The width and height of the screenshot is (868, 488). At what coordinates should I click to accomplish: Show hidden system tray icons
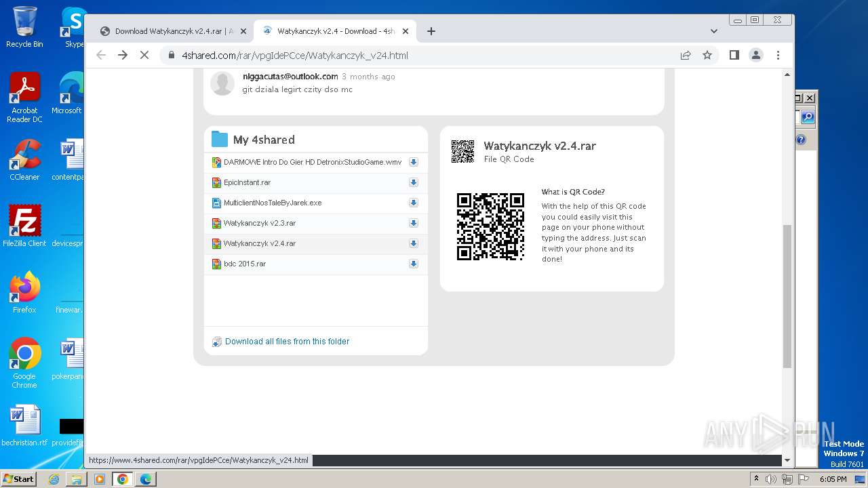pos(756,479)
